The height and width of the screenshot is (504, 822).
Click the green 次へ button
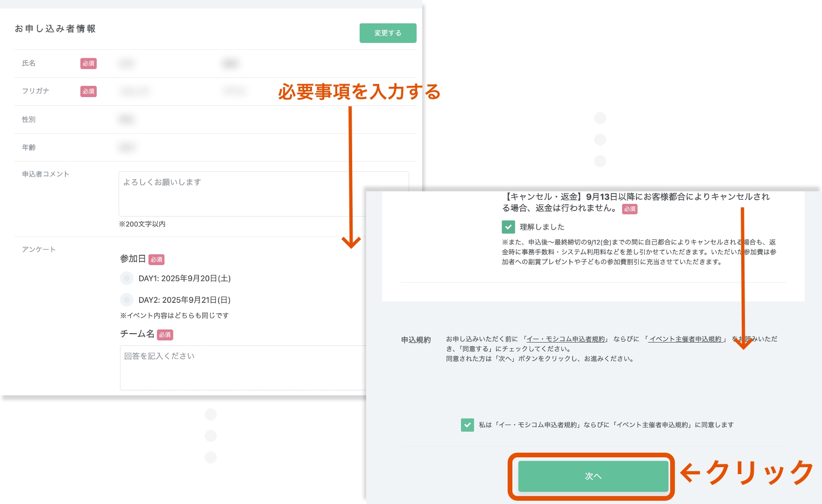click(x=593, y=476)
